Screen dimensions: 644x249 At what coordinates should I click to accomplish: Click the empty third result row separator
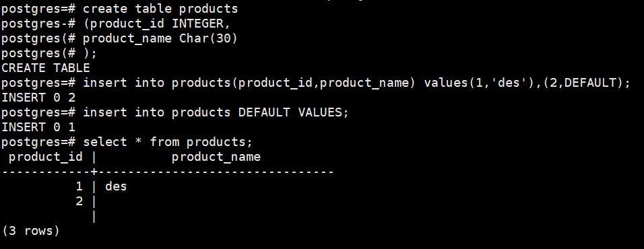pyautogui.click(x=94, y=216)
